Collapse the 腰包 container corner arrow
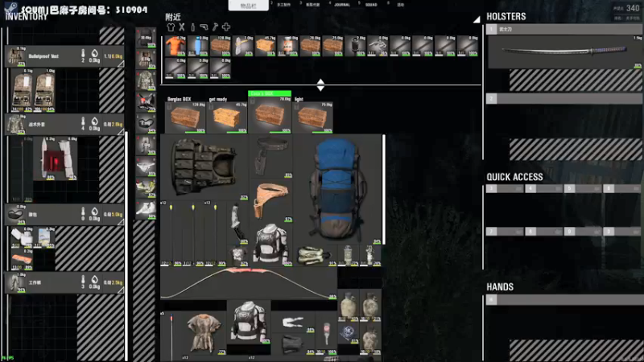The height and width of the screenshot is (362, 644). click(x=121, y=222)
